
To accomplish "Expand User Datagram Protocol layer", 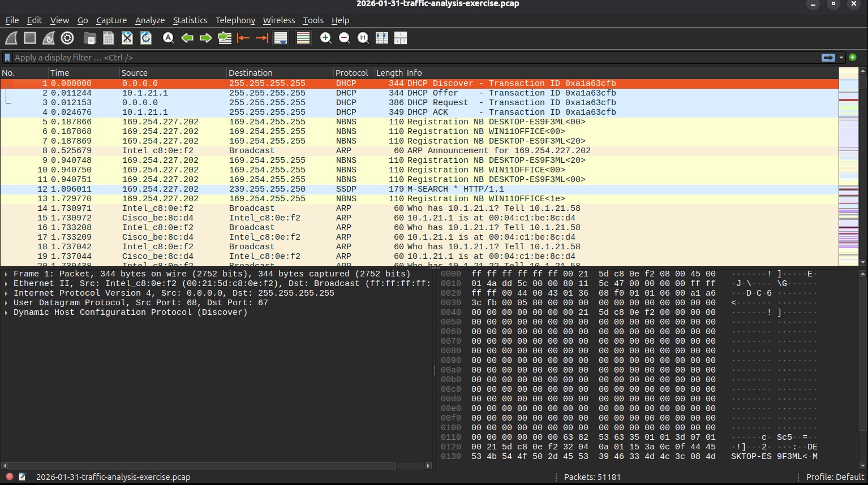I will click(6, 302).
